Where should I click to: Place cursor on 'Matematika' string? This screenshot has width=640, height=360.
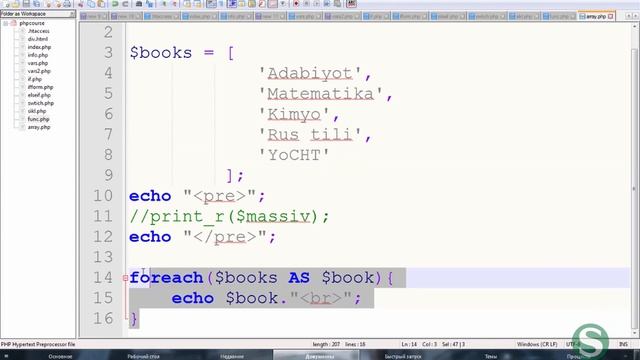[320, 94]
